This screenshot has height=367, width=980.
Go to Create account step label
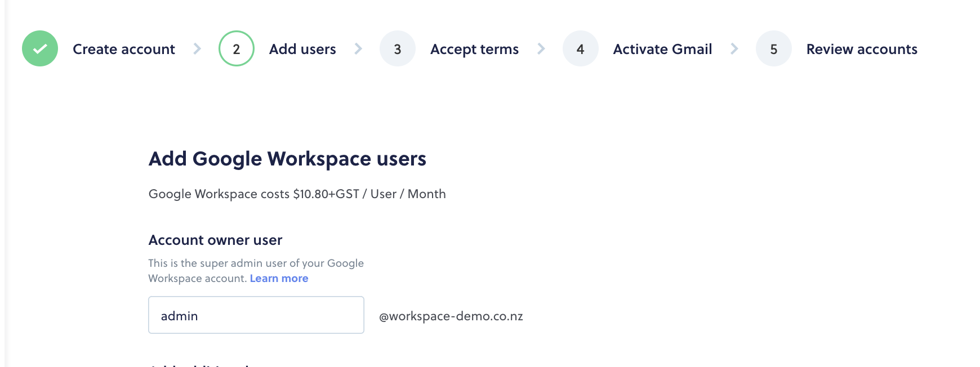[x=124, y=49]
